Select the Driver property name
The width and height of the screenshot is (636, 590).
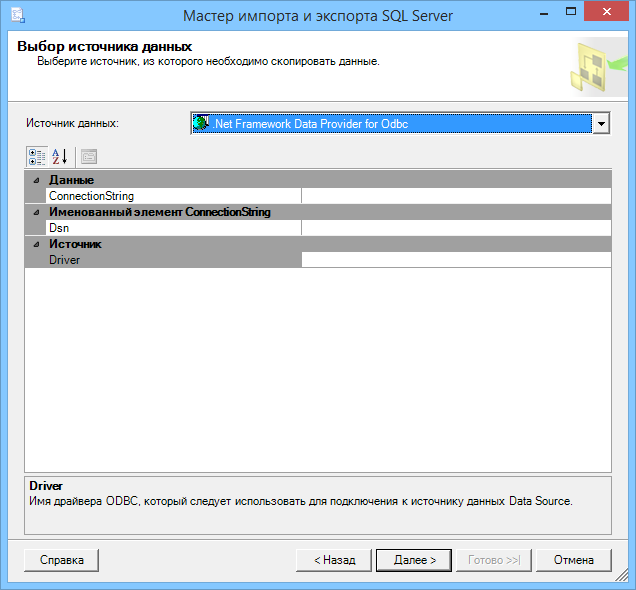pyautogui.click(x=64, y=260)
